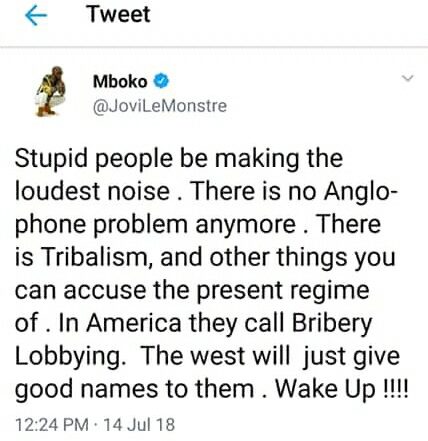Go back using the blue arrow

36,15
